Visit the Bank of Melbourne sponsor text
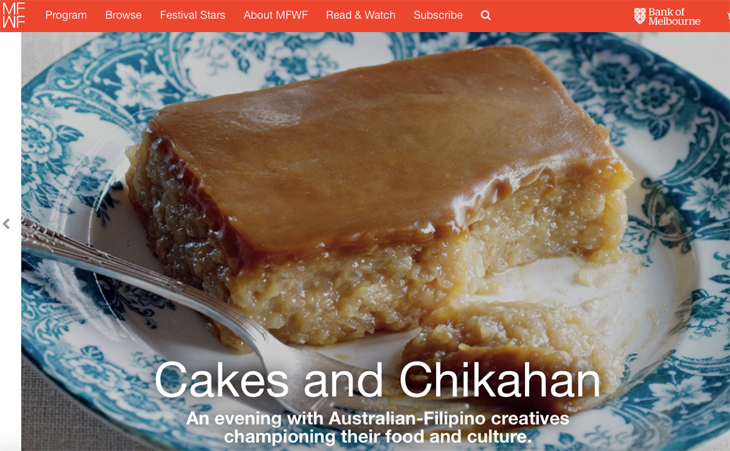The image size is (730, 451). click(x=674, y=16)
